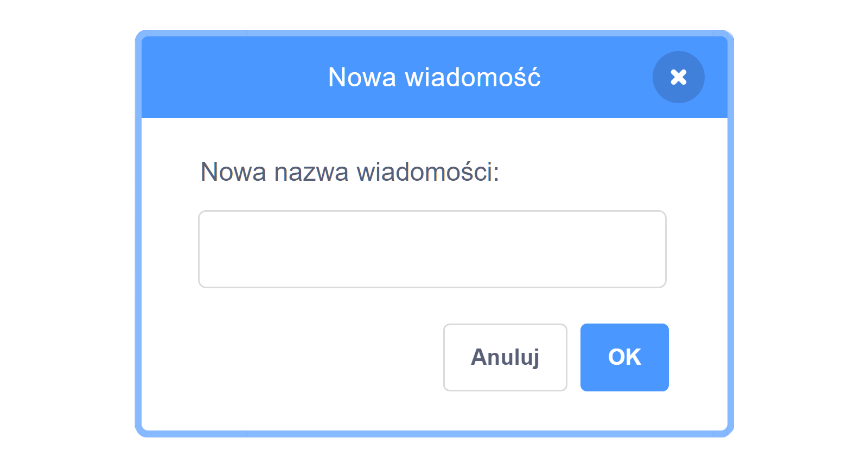Click the dismiss cross on blue header
Viewport: 868px width, 475px height.
coord(679,77)
